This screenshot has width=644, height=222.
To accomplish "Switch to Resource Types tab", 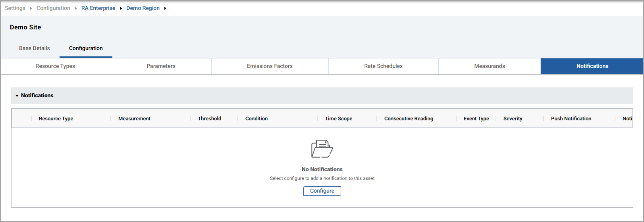I will point(55,66).
